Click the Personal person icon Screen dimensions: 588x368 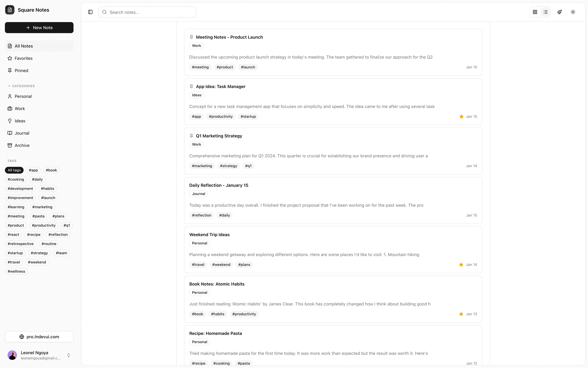click(10, 96)
